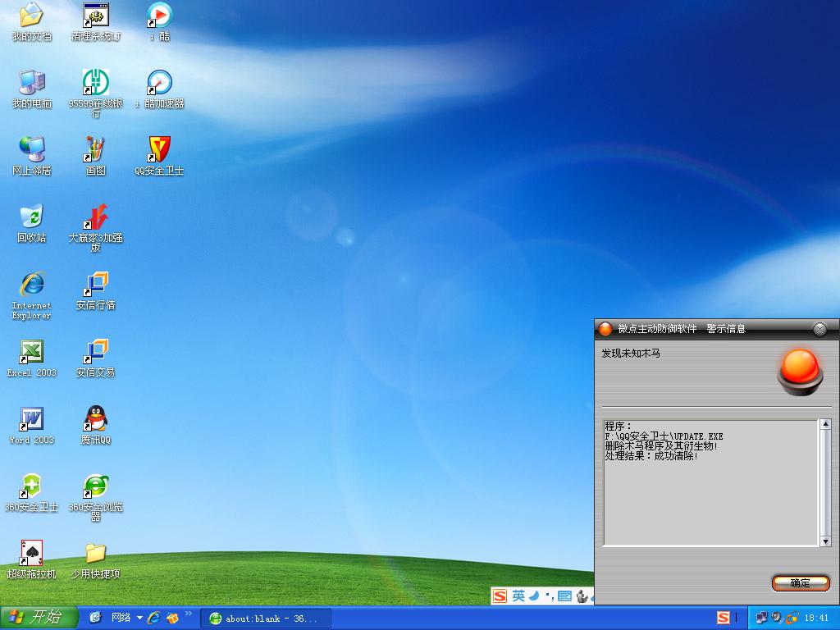The height and width of the screenshot is (630, 840).
Task: Select the 360安全浏览器 desktop shortcut
Action: pos(96,498)
